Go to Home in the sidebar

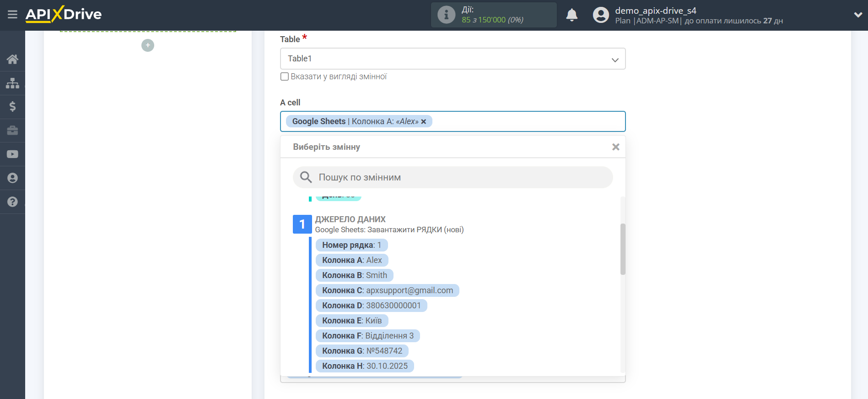(x=12, y=59)
